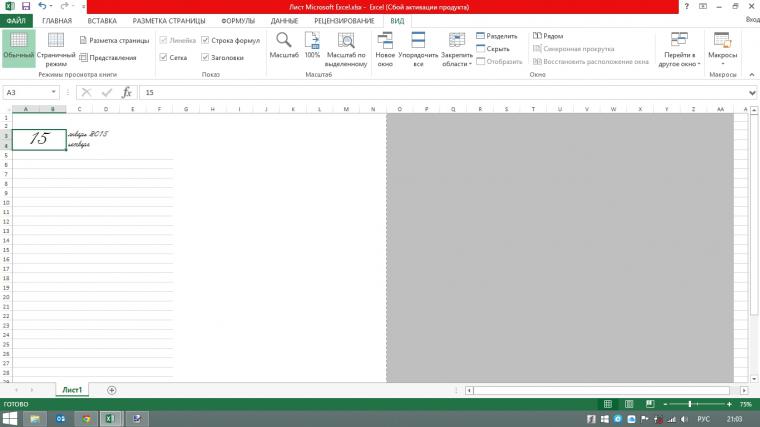Click Масштаб по выделенному icon
Screen dimensions: 760x427
[346, 47]
